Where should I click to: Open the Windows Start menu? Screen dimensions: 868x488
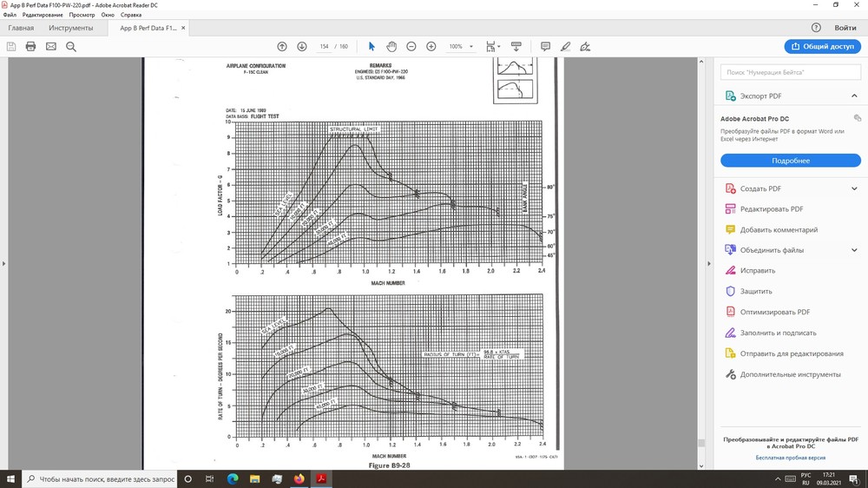10,479
